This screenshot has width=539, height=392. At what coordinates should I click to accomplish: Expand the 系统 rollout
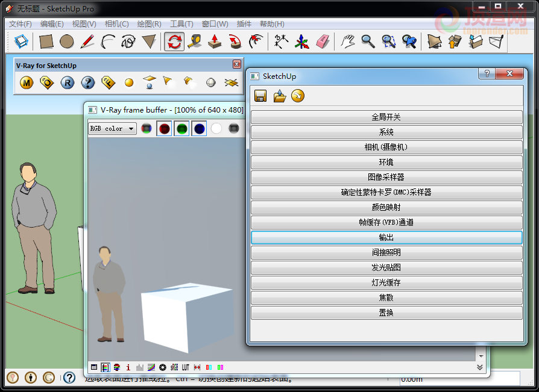point(386,132)
